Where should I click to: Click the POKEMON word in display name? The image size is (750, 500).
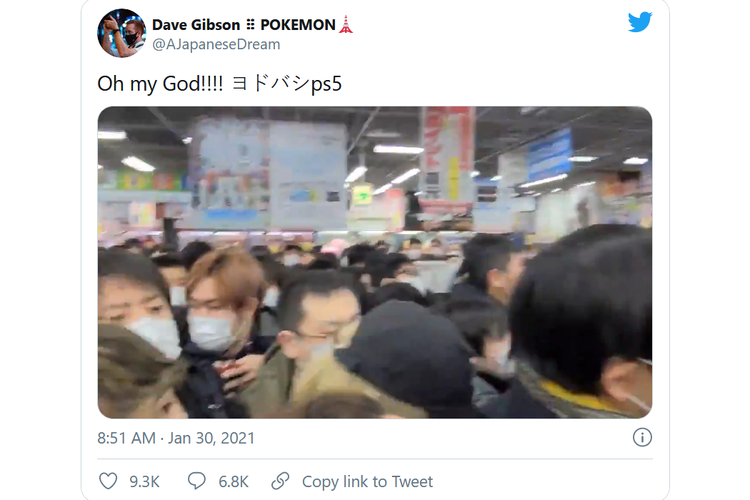coord(298,24)
